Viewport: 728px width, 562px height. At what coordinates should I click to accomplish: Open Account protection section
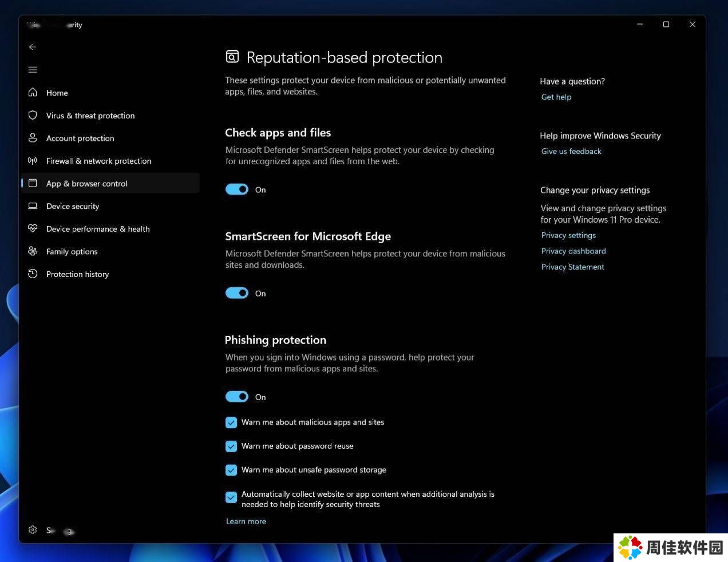110,138
